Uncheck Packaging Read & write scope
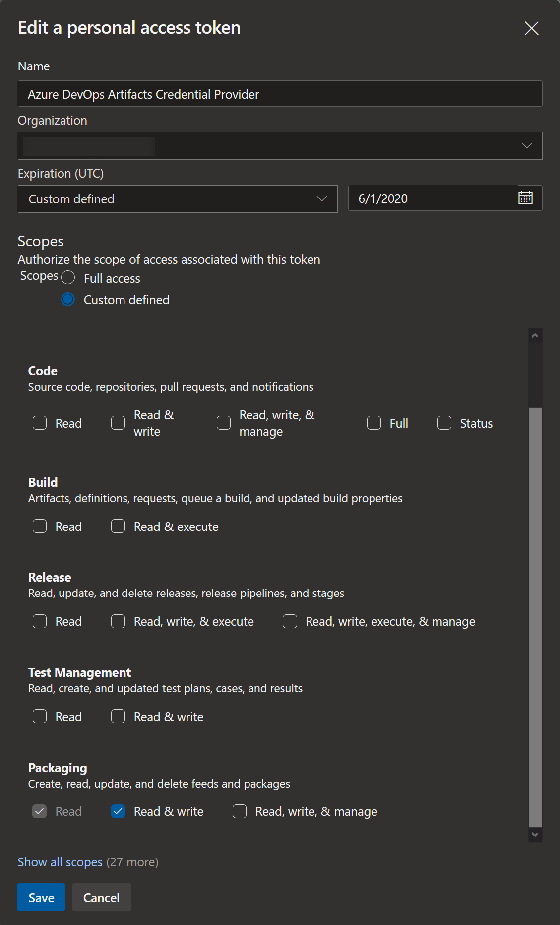Viewport: 560px width, 925px height. [118, 811]
